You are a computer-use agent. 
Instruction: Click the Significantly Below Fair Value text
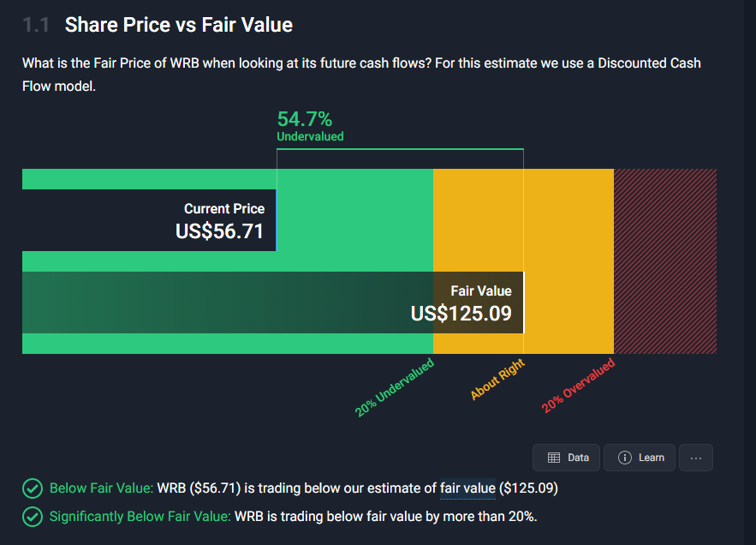click(140, 517)
